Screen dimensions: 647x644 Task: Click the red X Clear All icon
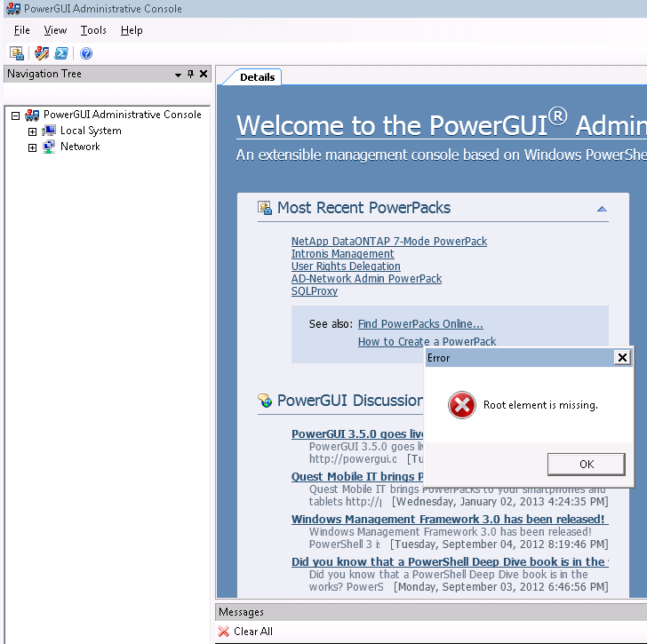tap(224, 632)
